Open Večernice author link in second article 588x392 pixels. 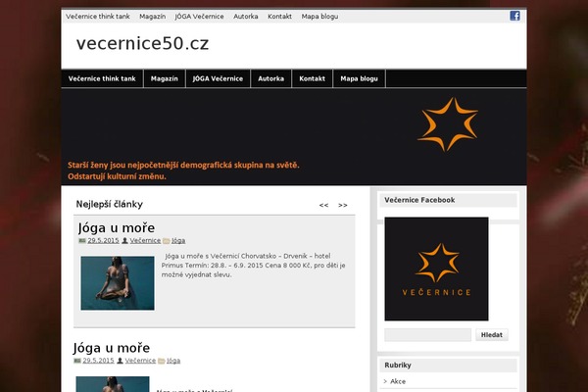pyautogui.click(x=140, y=361)
